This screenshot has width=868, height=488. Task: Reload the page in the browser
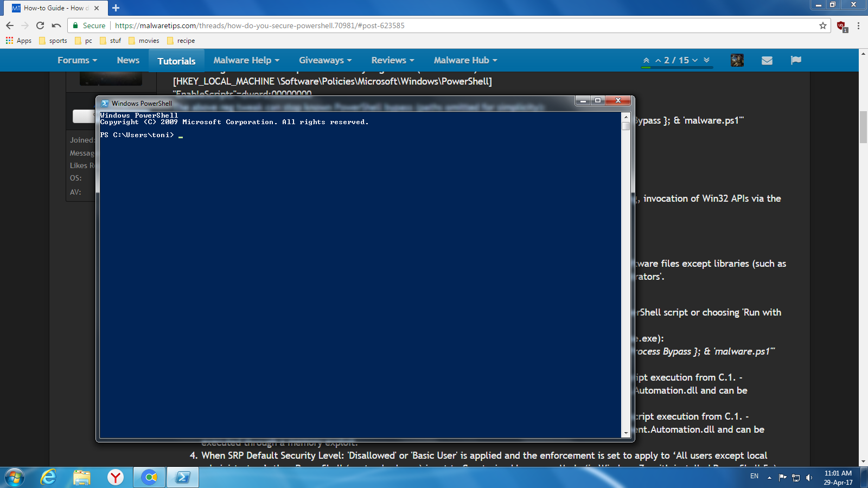point(40,25)
